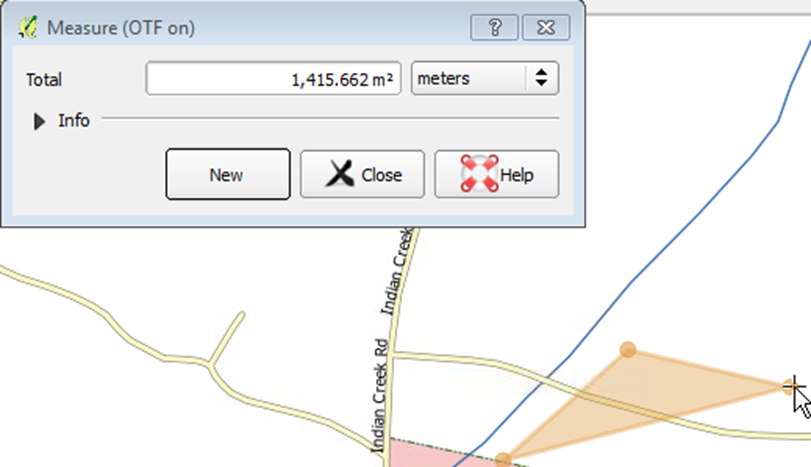Click the question mark title bar button

coord(494,27)
